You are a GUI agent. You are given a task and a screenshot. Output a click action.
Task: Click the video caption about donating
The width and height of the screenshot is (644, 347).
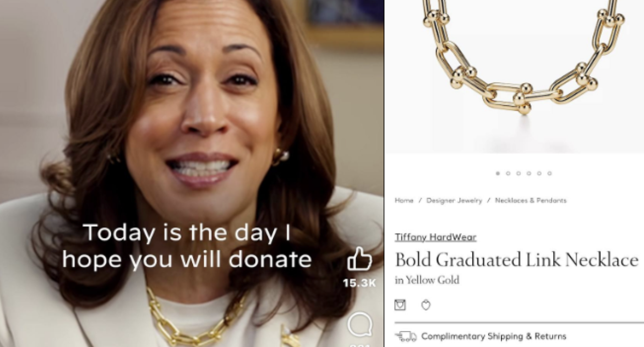[187, 246]
